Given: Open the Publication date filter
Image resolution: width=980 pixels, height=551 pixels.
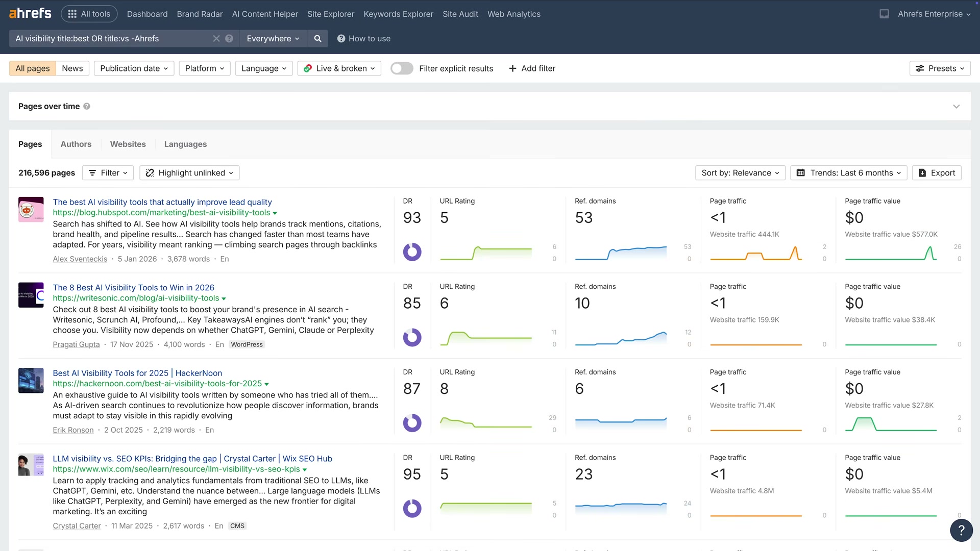Looking at the screenshot, I should 134,68.
